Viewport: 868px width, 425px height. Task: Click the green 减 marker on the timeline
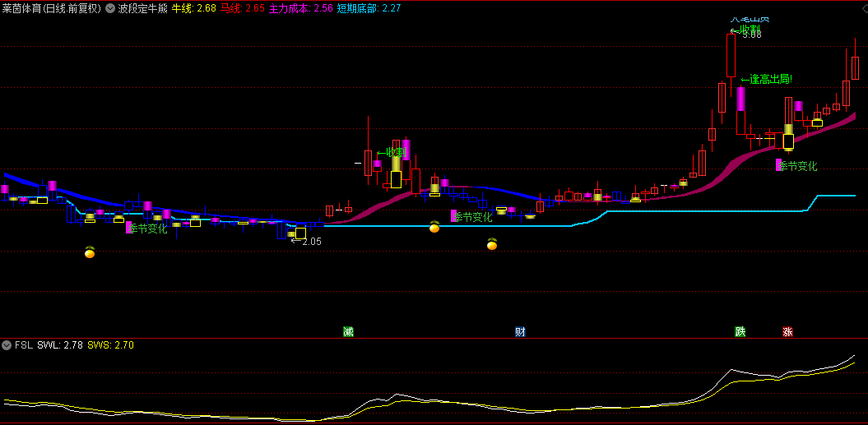tap(348, 332)
